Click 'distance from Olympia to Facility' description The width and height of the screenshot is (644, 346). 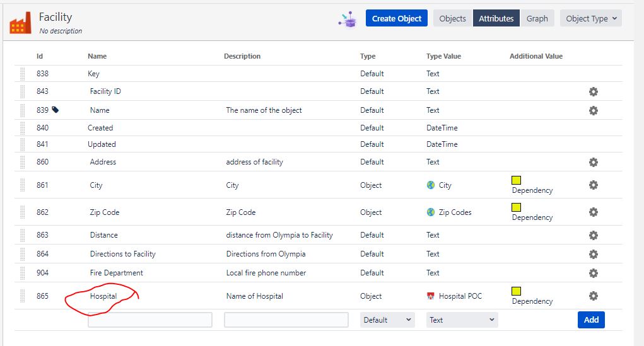[279, 235]
